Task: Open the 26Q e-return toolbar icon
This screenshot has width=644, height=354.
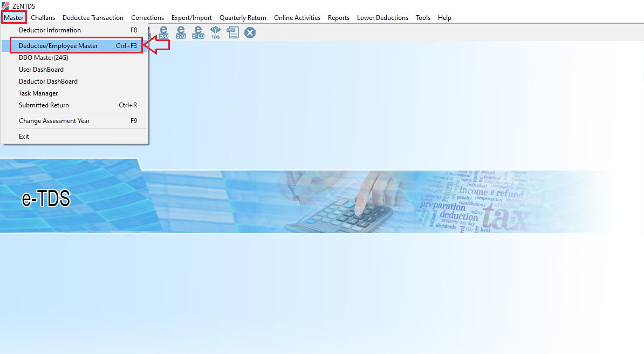Action: tap(163, 32)
